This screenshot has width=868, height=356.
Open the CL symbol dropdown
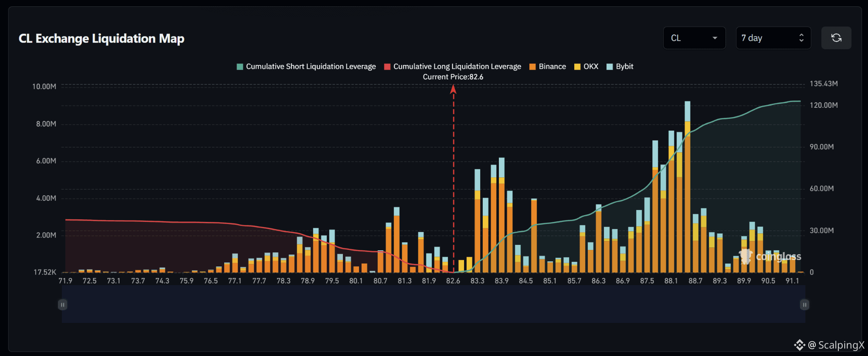694,38
